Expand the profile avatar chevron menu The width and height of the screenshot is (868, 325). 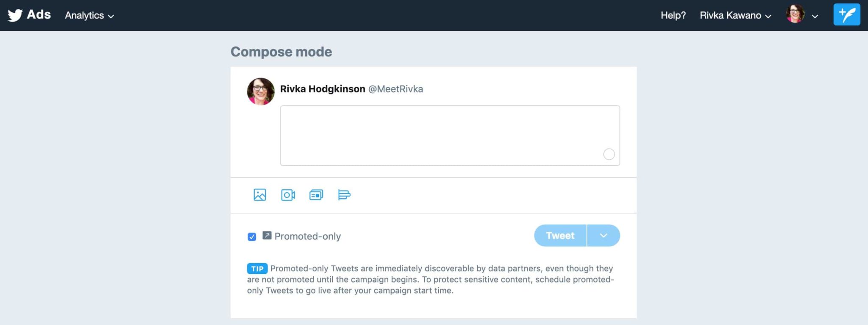[815, 16]
